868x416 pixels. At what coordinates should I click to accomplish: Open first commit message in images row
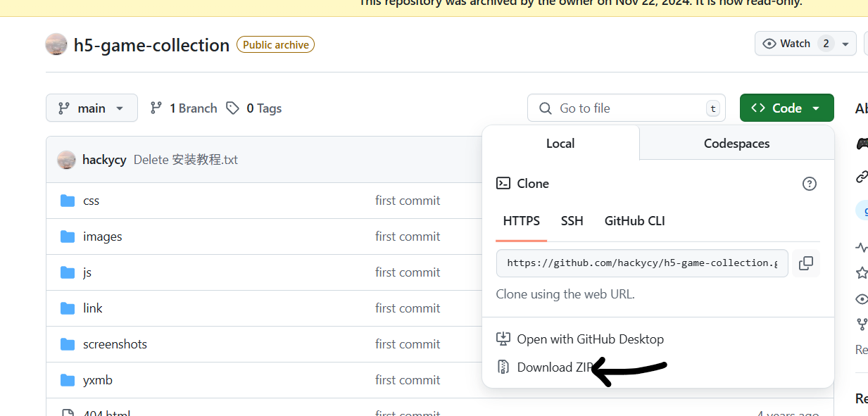pos(408,237)
